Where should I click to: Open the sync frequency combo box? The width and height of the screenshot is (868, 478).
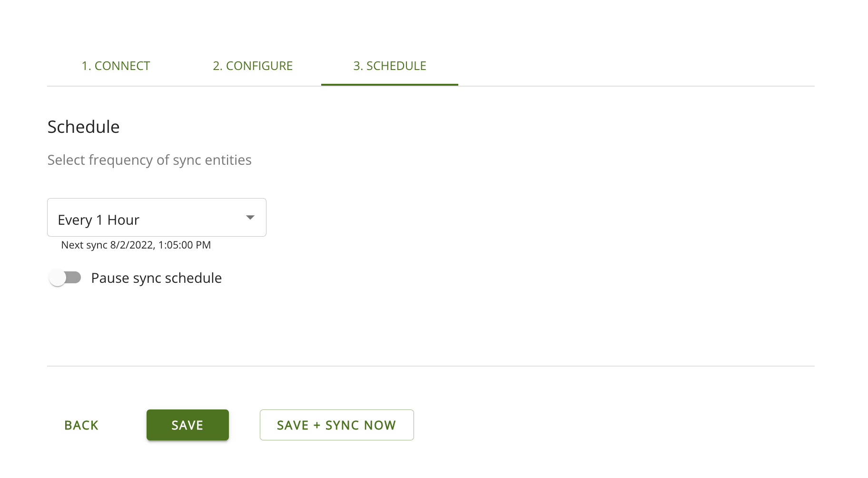[157, 218]
